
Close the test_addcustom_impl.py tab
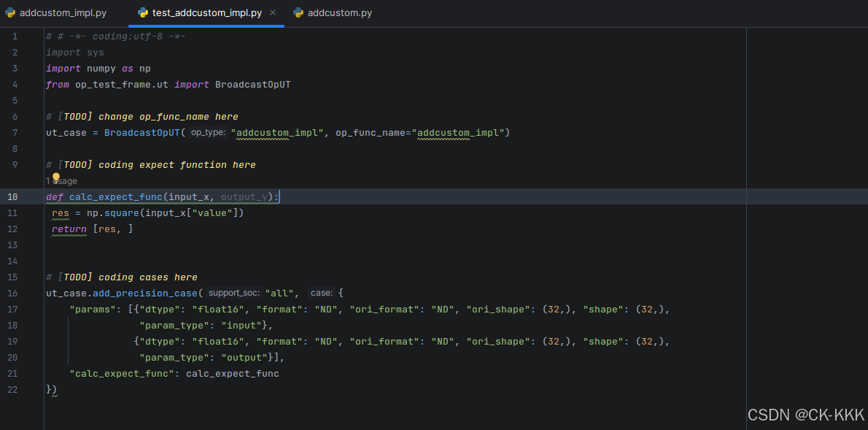[273, 13]
